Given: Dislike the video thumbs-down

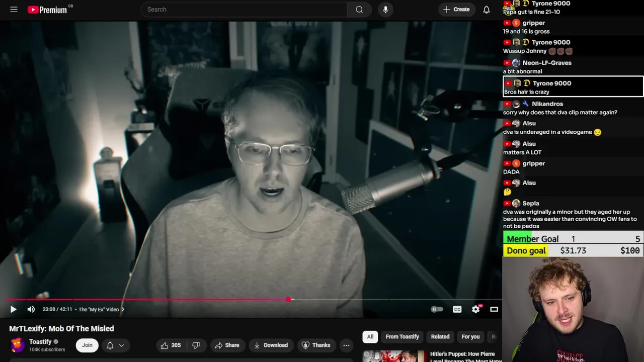Looking at the screenshot, I should click(x=196, y=345).
